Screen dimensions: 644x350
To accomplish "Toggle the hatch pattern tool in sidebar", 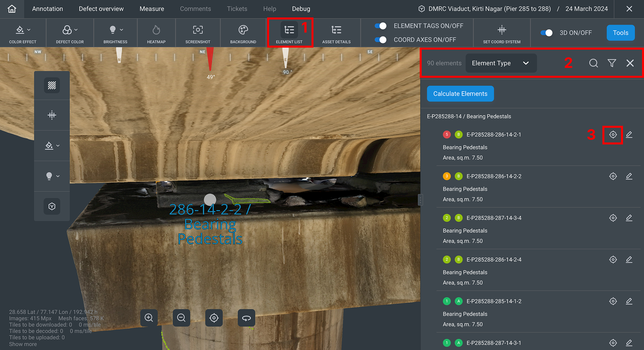I will [x=52, y=85].
